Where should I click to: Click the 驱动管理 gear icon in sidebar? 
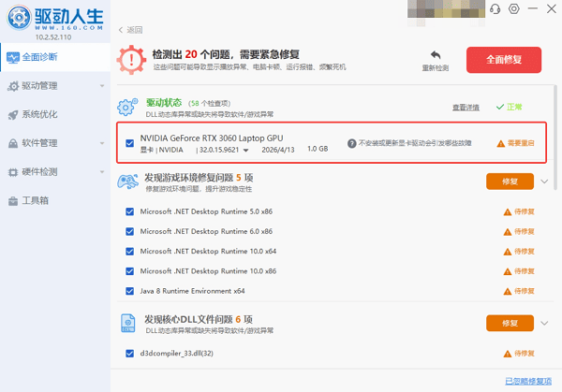13,86
